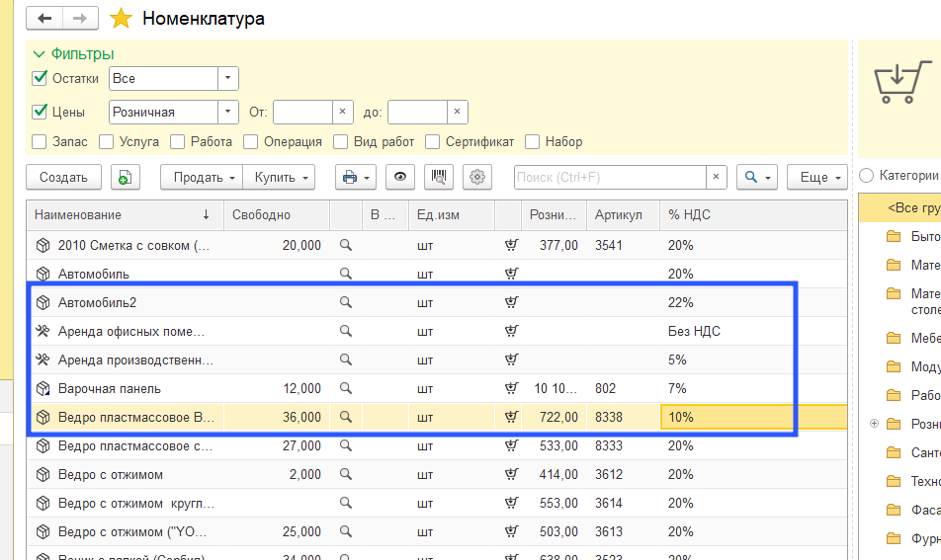Image resolution: width=941 pixels, height=560 pixels.
Task: Click cart icon in 2010 Сметка с совком row
Action: (511, 245)
